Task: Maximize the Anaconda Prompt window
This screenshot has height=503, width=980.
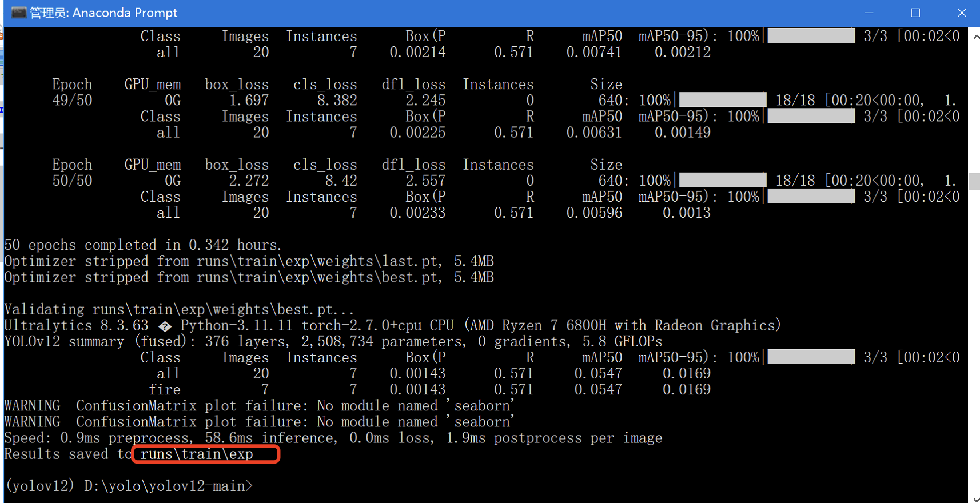Action: [x=915, y=13]
